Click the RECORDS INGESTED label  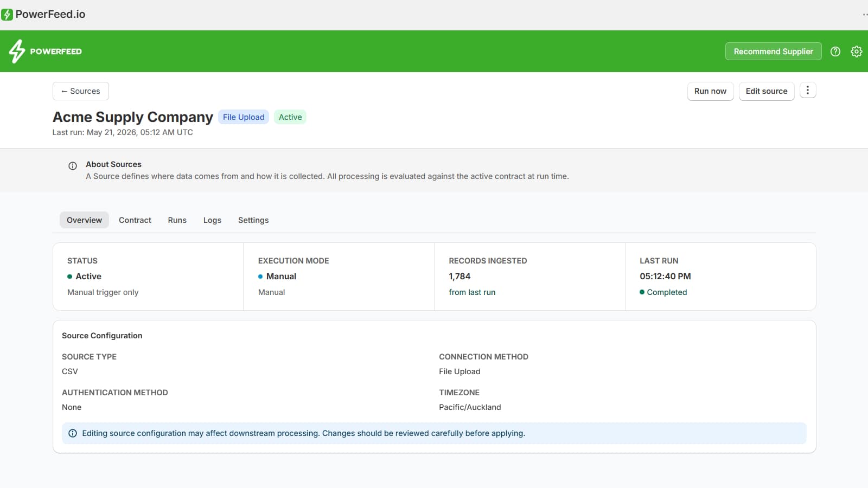pyautogui.click(x=488, y=261)
